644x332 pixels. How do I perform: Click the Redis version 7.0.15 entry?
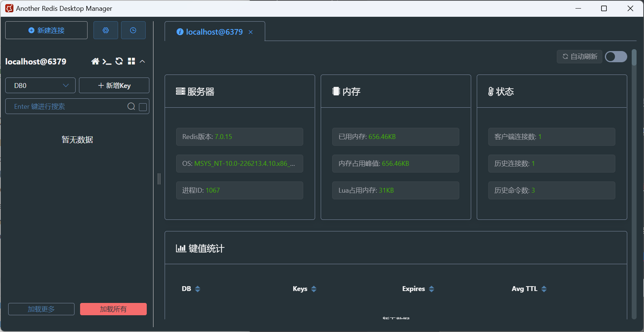(239, 137)
